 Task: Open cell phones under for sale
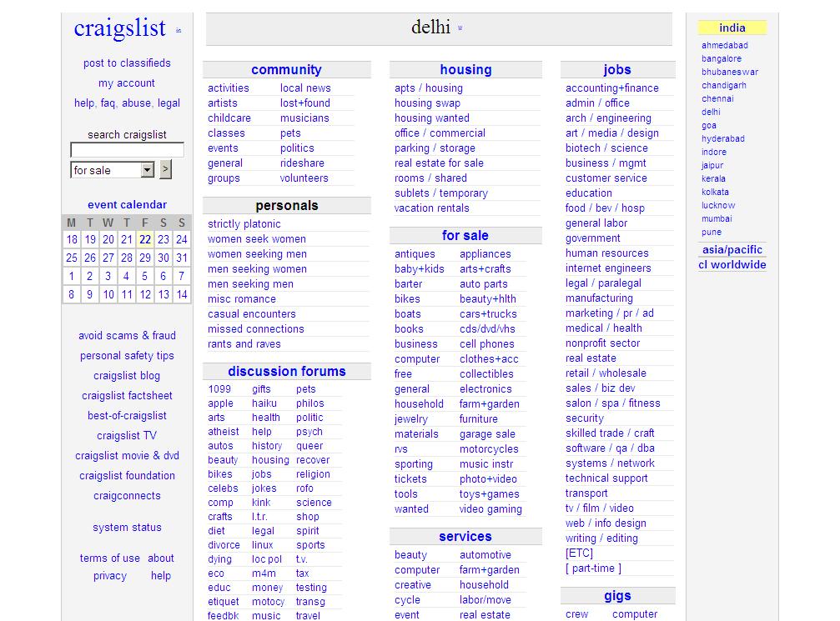click(x=486, y=343)
